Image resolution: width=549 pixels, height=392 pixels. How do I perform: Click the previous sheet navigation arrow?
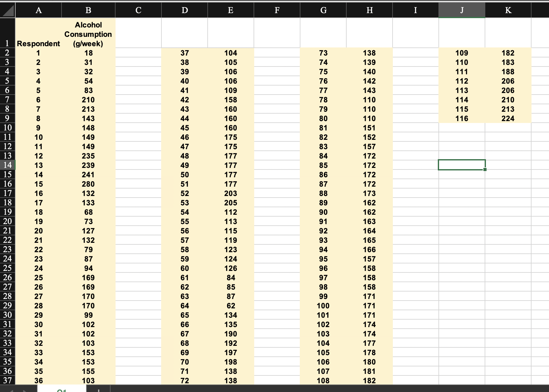pos(12,390)
